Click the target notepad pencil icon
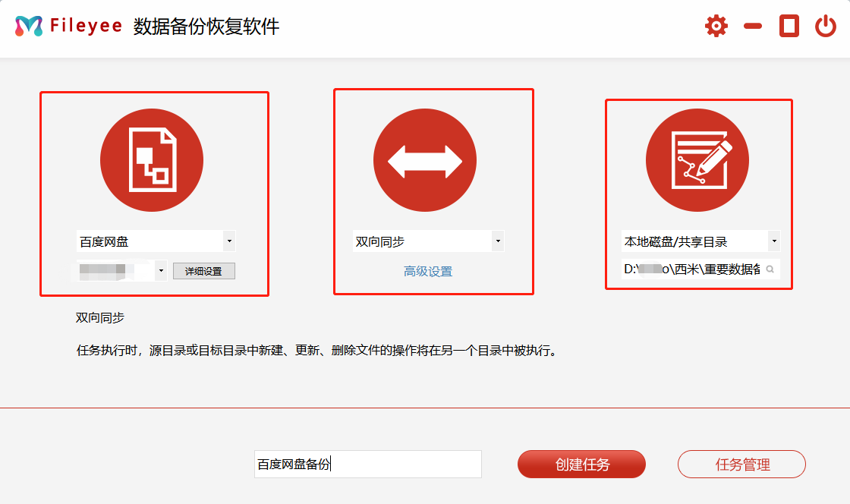Screen dimensions: 850x504 697,160
